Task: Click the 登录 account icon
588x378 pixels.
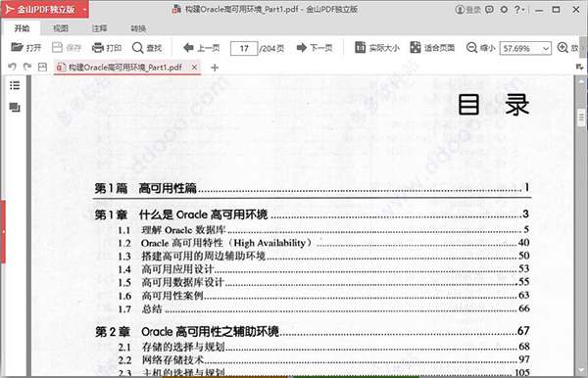Action: pos(467,10)
